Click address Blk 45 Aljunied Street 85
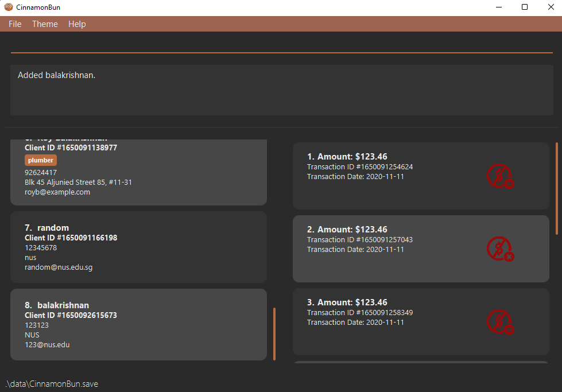 tap(78, 182)
